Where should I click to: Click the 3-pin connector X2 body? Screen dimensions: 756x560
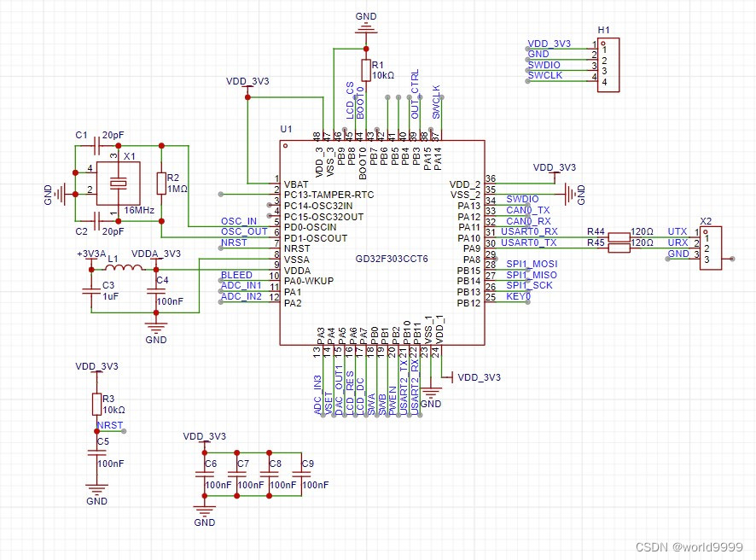point(711,248)
